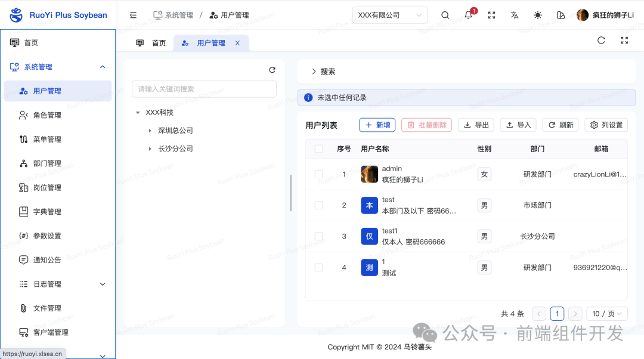Click the 刷新 refresh icon above the table
The image size is (644, 359).
click(560, 125)
